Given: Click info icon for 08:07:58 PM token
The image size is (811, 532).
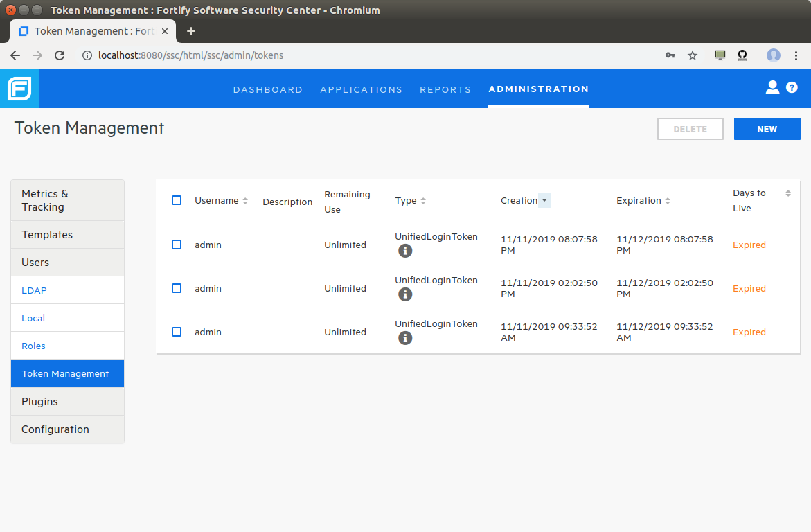Looking at the screenshot, I should click(405, 251).
